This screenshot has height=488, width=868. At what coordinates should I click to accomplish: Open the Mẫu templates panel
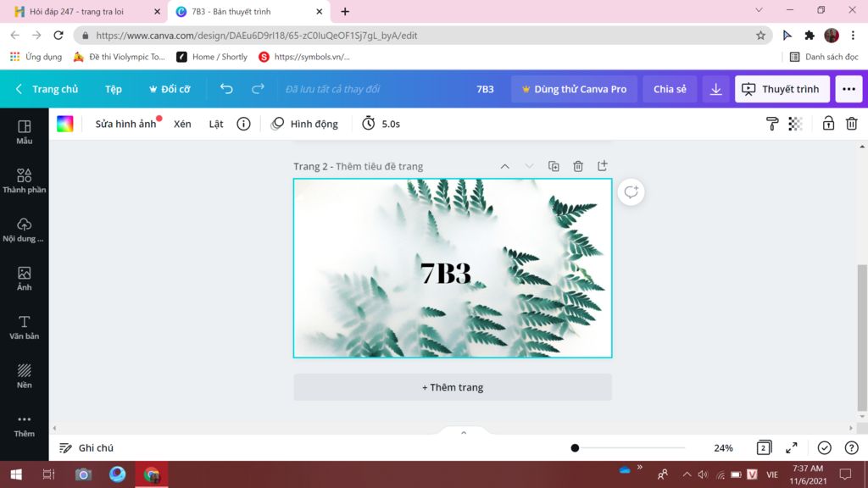tap(24, 132)
